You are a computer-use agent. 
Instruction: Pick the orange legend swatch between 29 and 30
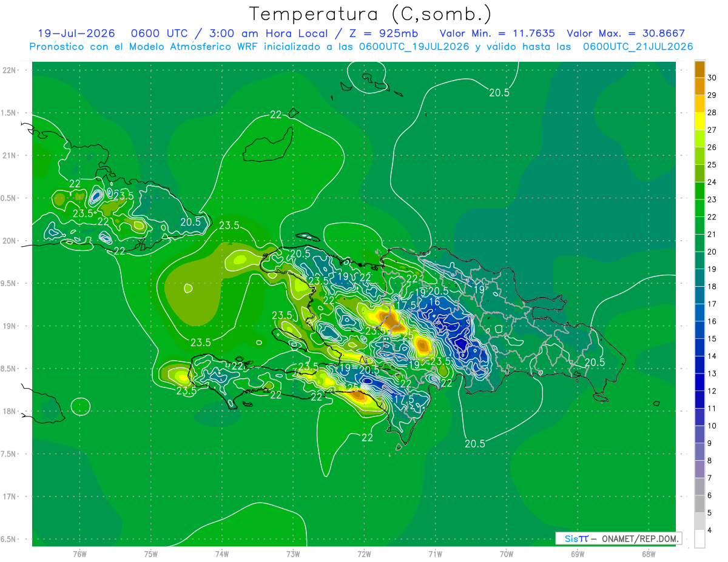point(699,86)
